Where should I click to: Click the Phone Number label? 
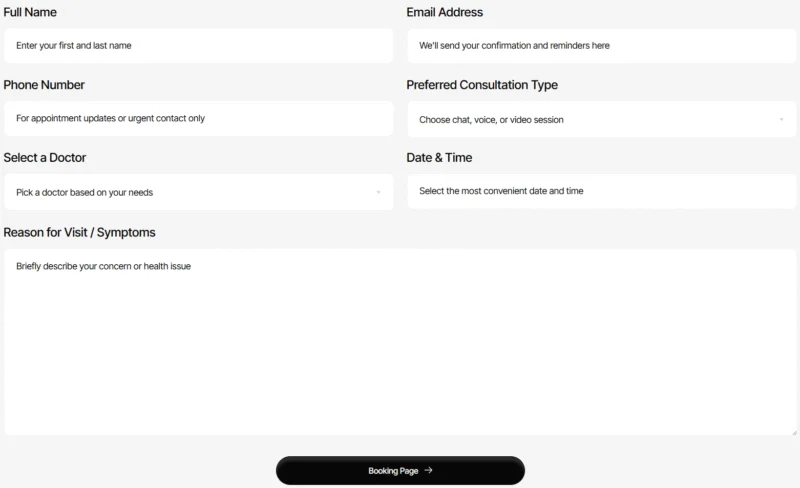(44, 85)
